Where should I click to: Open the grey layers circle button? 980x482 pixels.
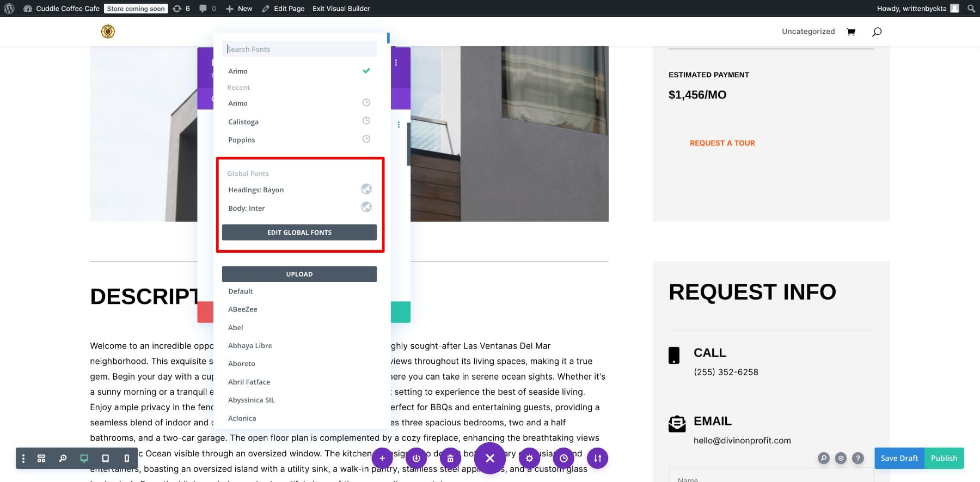coord(841,458)
